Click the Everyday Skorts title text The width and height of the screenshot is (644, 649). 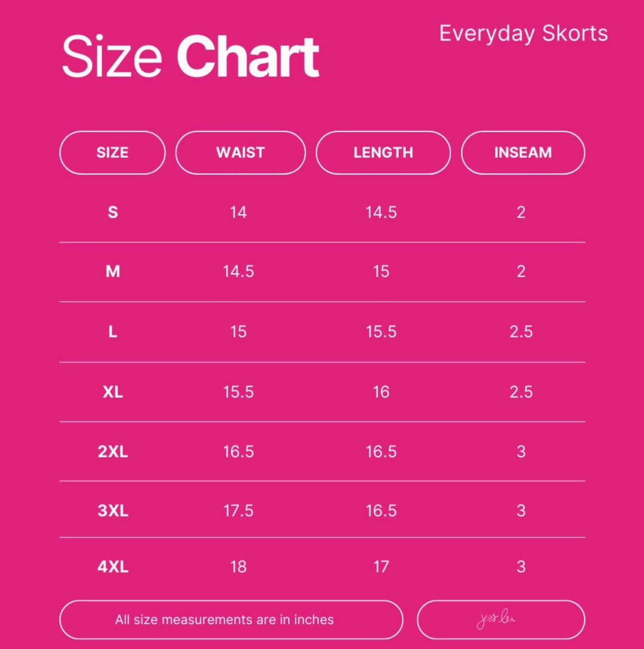[x=523, y=33]
